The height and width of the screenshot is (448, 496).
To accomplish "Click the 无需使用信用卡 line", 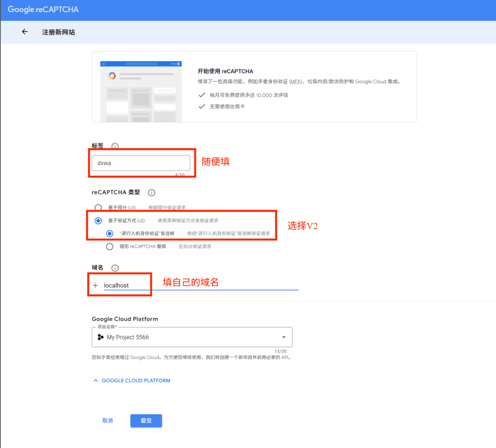I will pos(227,107).
